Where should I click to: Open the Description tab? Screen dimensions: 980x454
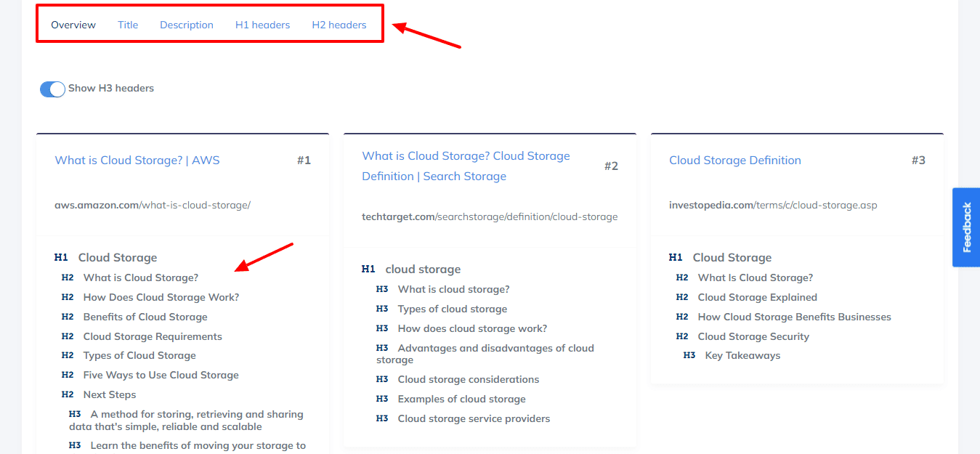tap(187, 25)
